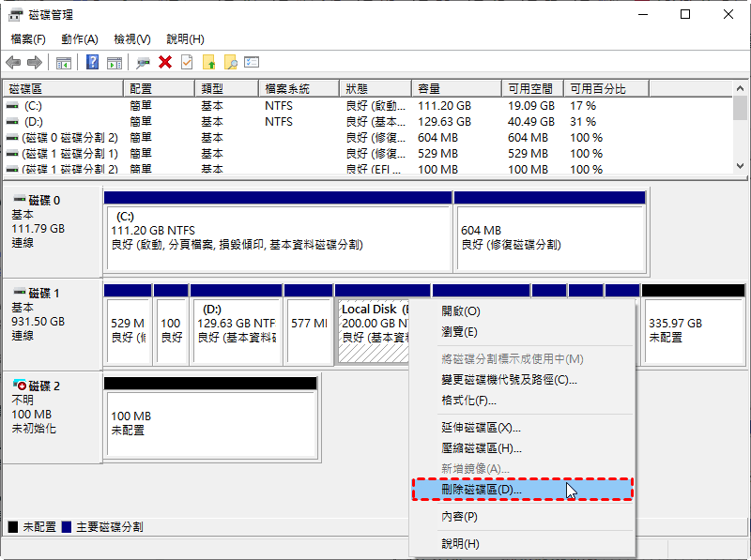Click the show/hide console tree icon
751x560 pixels.
tap(64, 62)
